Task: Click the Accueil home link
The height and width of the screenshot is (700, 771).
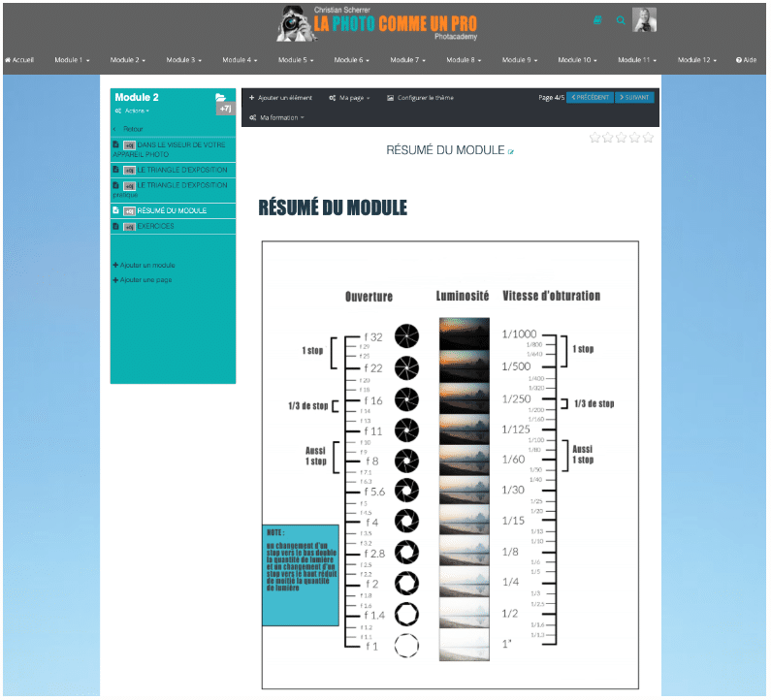Action: [x=19, y=60]
